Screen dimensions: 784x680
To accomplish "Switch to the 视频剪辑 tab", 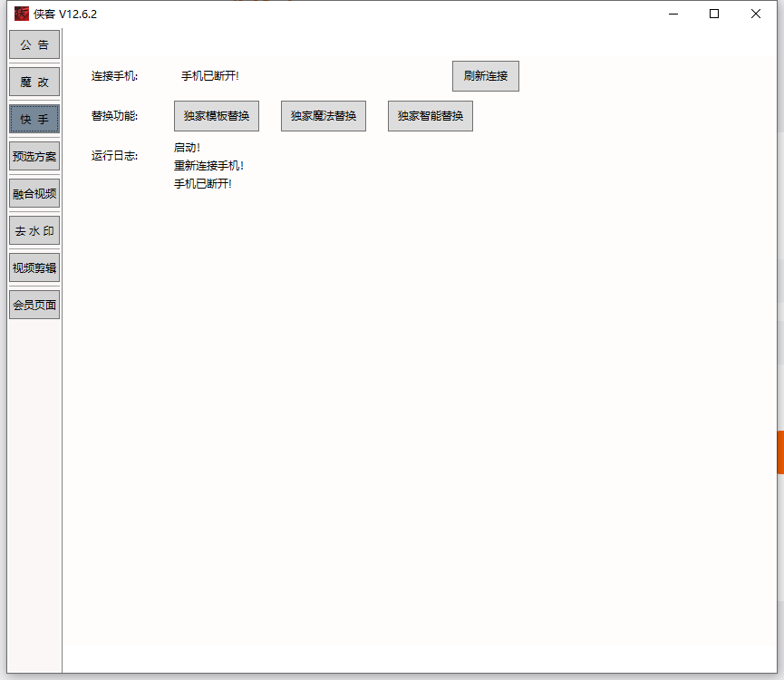I will point(34,267).
